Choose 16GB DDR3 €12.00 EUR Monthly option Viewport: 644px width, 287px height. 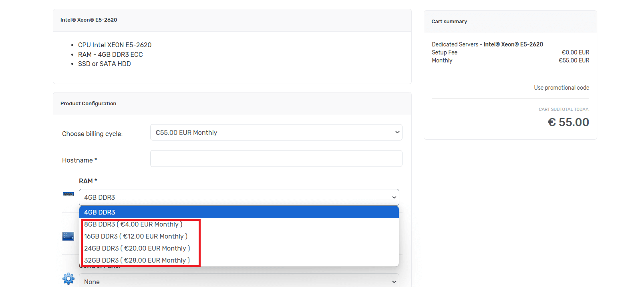239,236
